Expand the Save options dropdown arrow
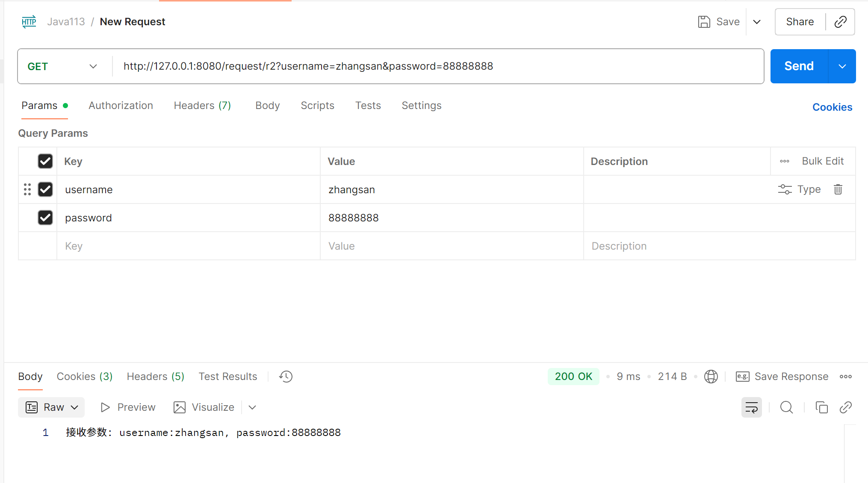 tap(756, 22)
